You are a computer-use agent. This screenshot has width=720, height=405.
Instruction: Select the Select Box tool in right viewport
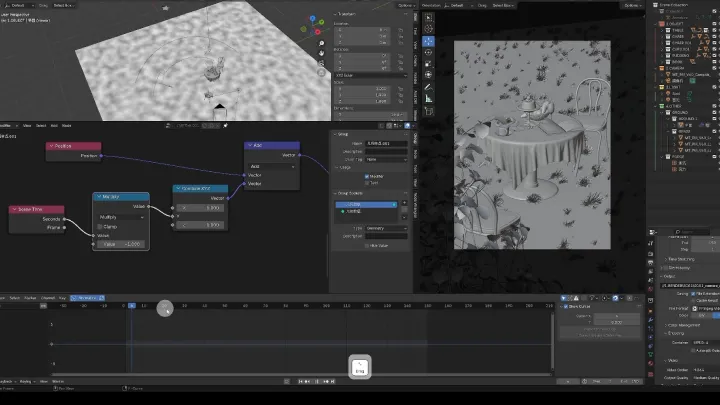[428, 17]
